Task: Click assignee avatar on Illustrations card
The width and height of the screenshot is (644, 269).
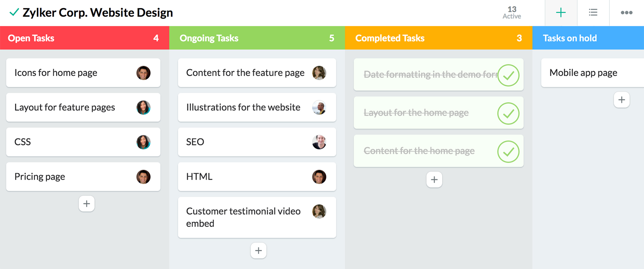Action: click(319, 107)
